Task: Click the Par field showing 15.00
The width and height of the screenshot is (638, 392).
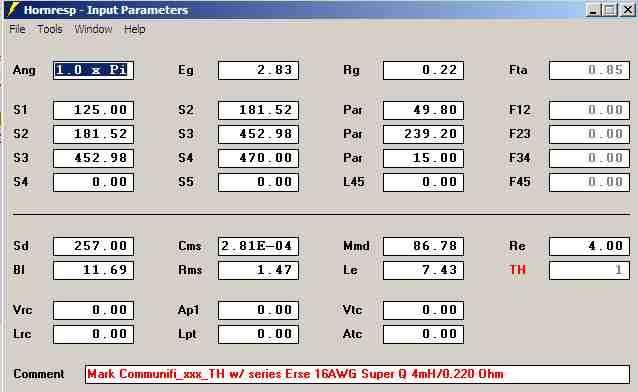Action: click(x=423, y=158)
